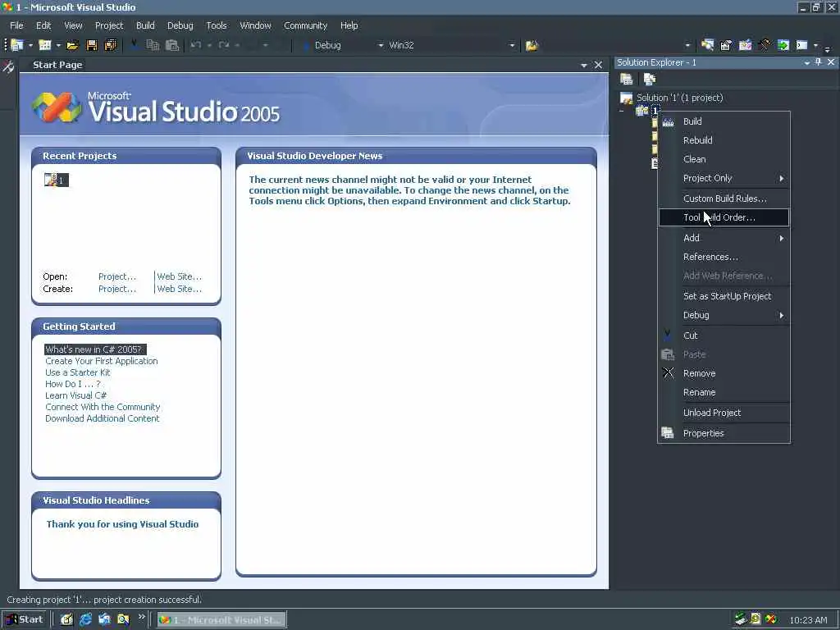Open the Project menu
This screenshot has height=630, width=840.
pyautogui.click(x=109, y=25)
